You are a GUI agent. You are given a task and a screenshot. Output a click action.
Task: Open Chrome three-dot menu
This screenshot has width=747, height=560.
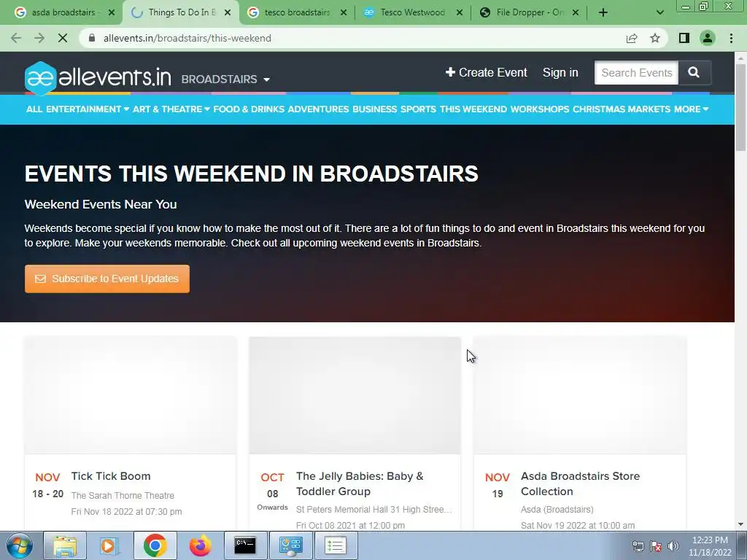tap(731, 38)
